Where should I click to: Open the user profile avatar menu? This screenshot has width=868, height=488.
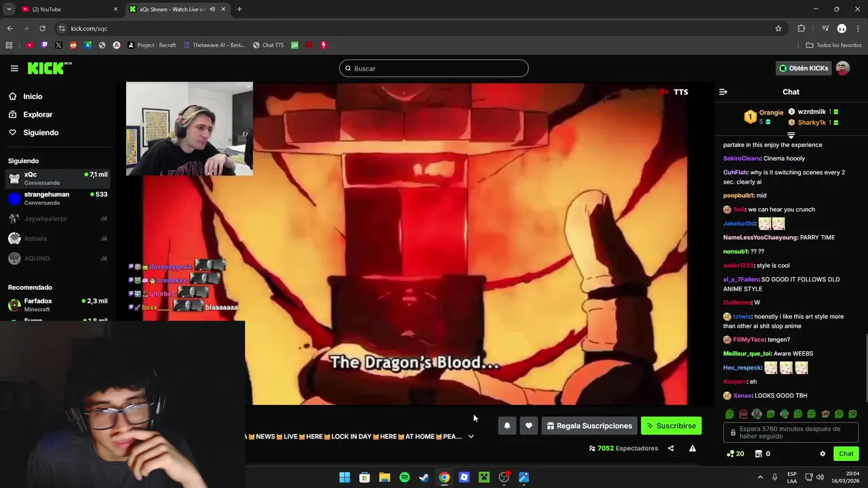(843, 68)
